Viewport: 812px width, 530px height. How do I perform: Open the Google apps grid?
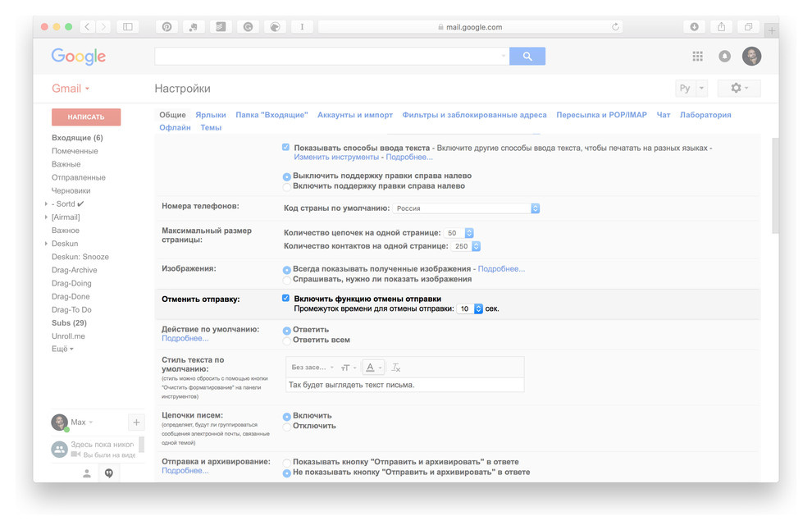pyautogui.click(x=697, y=57)
